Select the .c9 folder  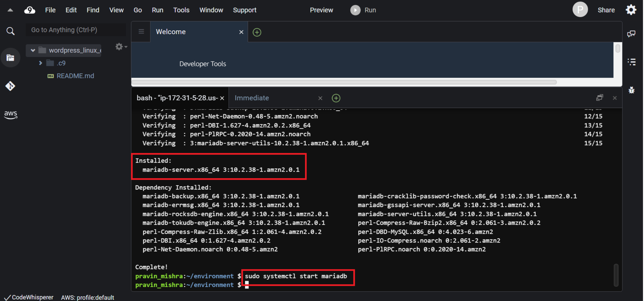[61, 63]
